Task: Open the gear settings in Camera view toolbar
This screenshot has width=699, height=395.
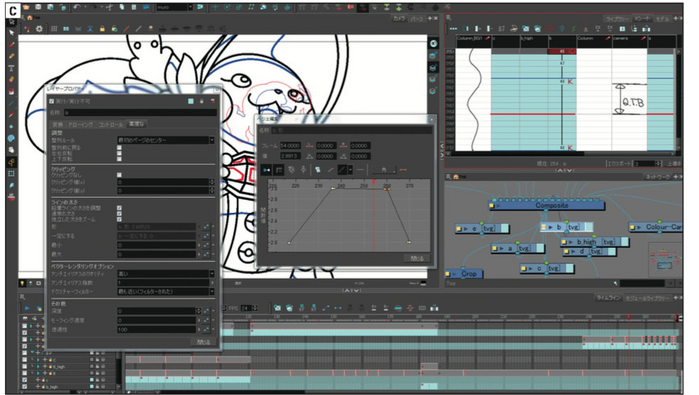Action: 39,29
